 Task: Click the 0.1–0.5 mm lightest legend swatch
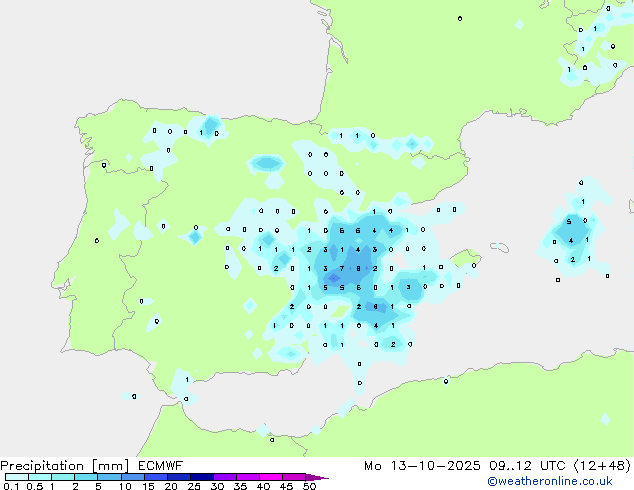click(17, 477)
